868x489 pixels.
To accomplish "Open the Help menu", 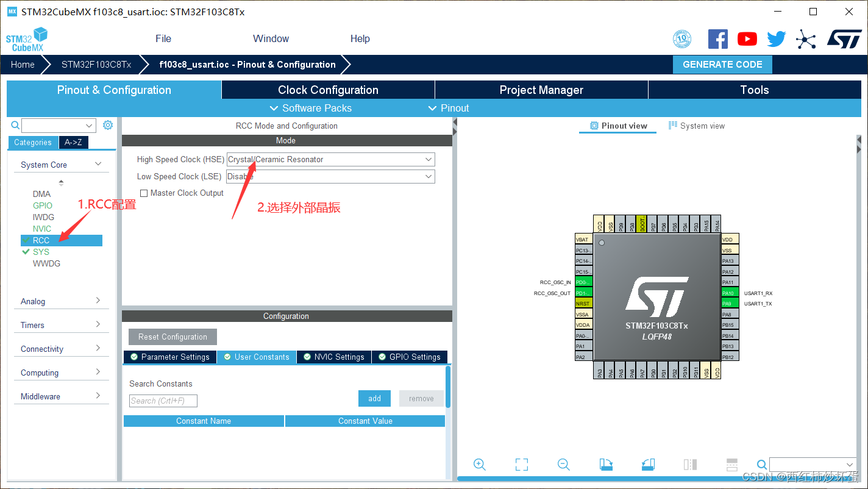I will [360, 38].
